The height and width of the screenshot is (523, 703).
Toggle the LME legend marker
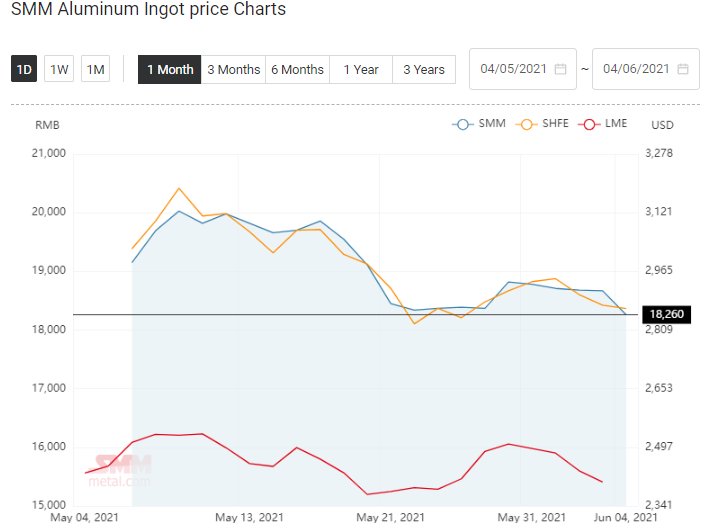(x=589, y=124)
